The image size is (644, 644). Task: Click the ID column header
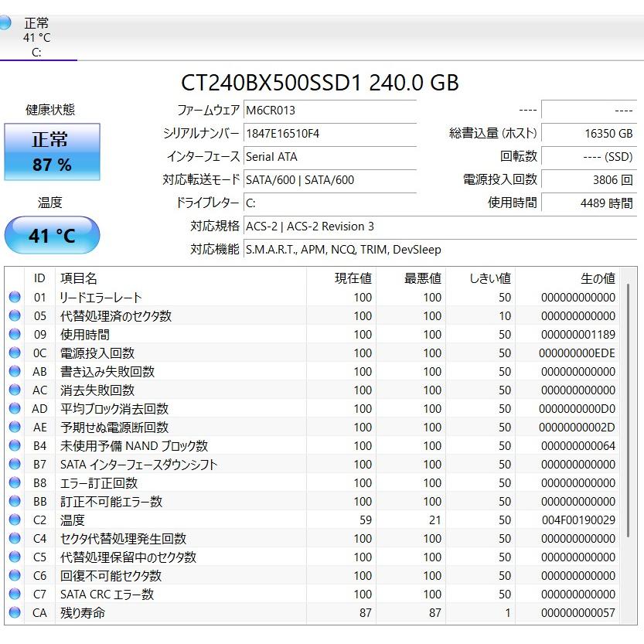click(x=39, y=278)
